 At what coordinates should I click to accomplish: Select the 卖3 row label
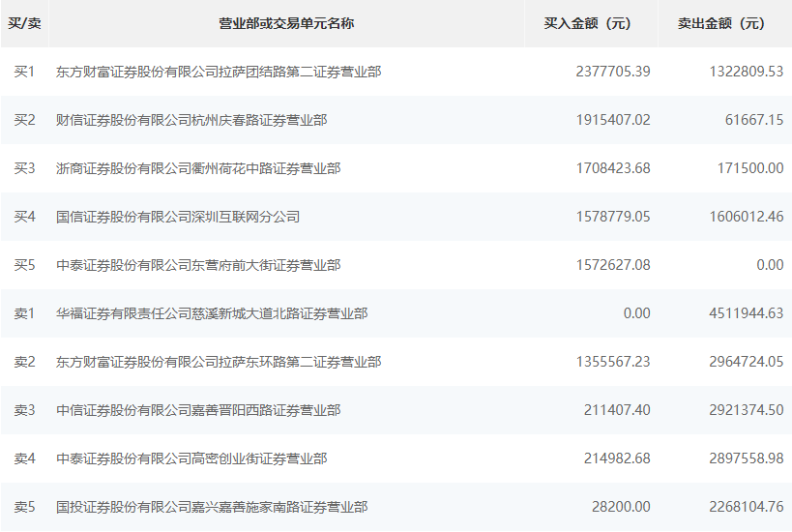pyautogui.click(x=24, y=410)
